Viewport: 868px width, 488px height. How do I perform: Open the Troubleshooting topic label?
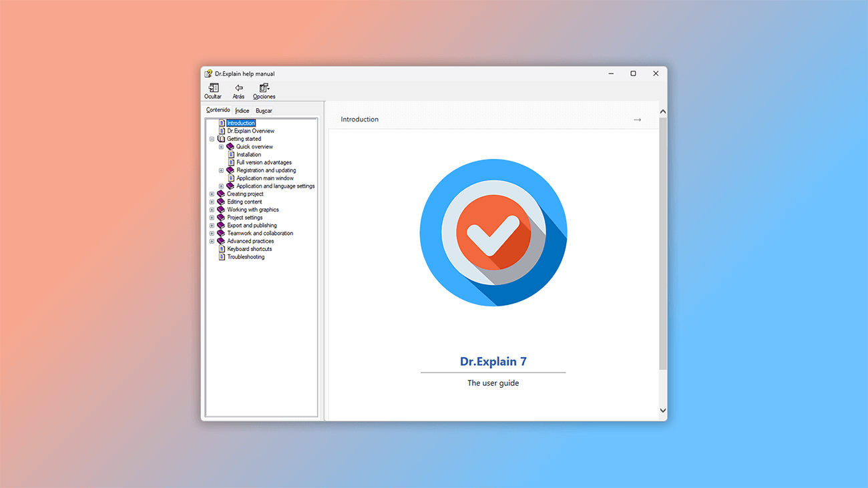246,257
